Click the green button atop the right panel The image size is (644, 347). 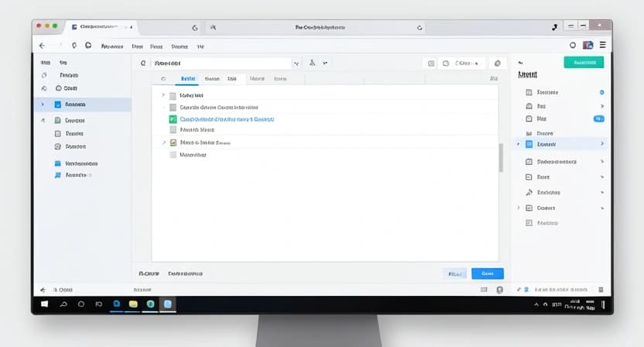click(x=584, y=63)
